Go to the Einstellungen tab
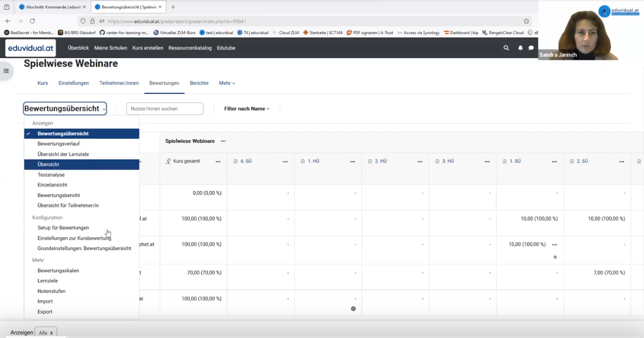 [x=74, y=83]
